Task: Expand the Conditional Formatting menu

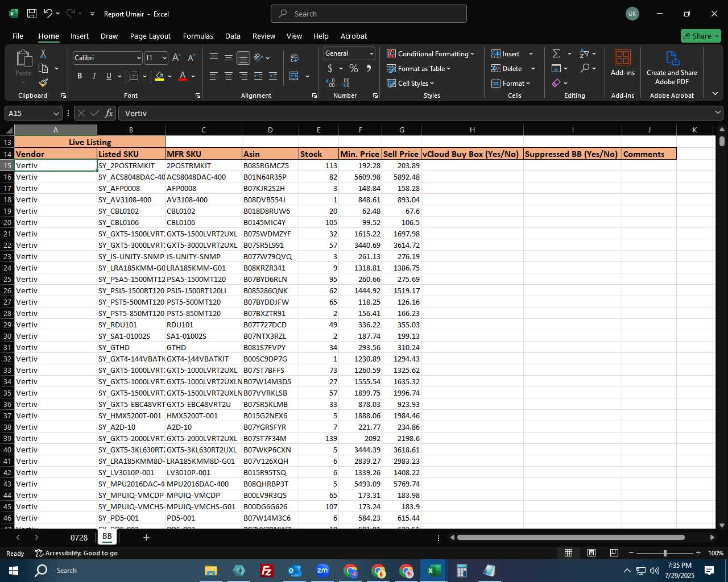Action: [431, 53]
